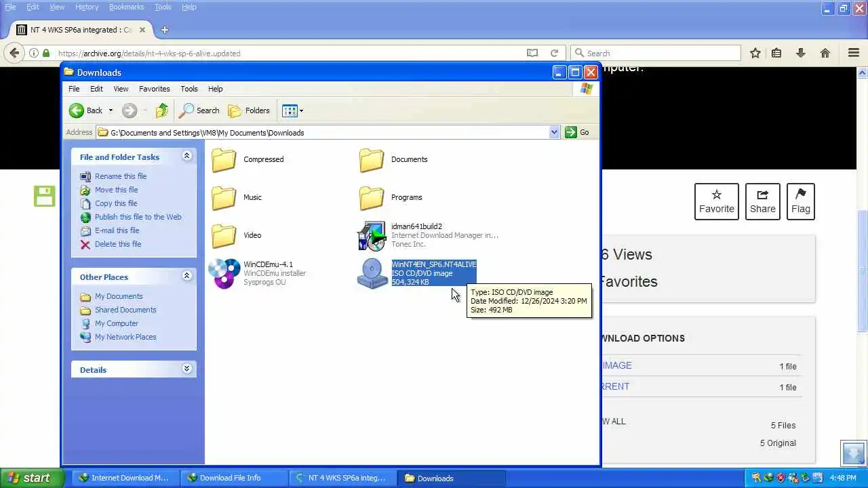The width and height of the screenshot is (868, 488).
Task: Click the Go button next to address
Action: click(577, 133)
